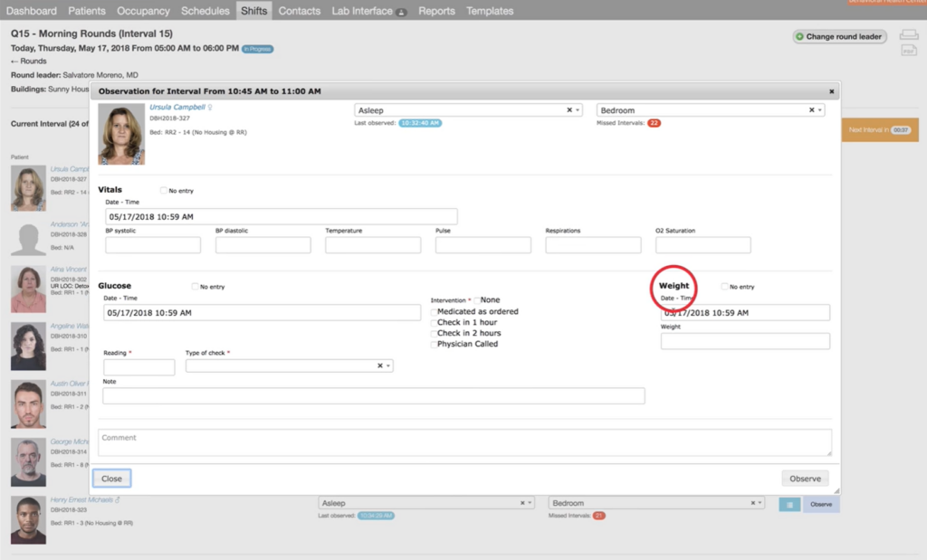Clear the Type of check field's x icon

[x=380, y=365]
